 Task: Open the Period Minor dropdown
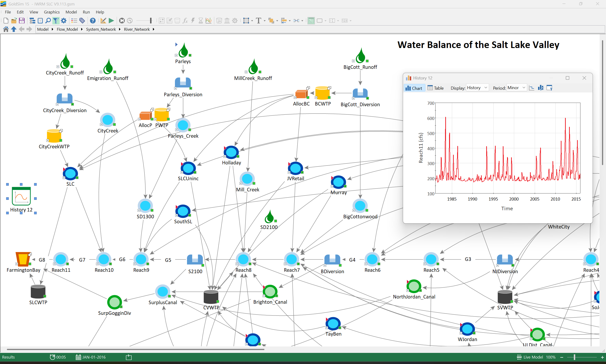tap(517, 88)
